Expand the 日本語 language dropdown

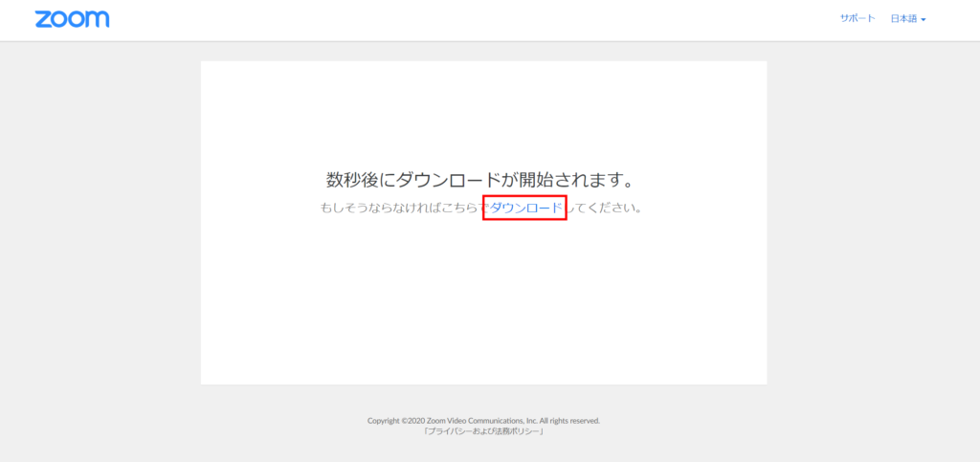click(x=908, y=19)
